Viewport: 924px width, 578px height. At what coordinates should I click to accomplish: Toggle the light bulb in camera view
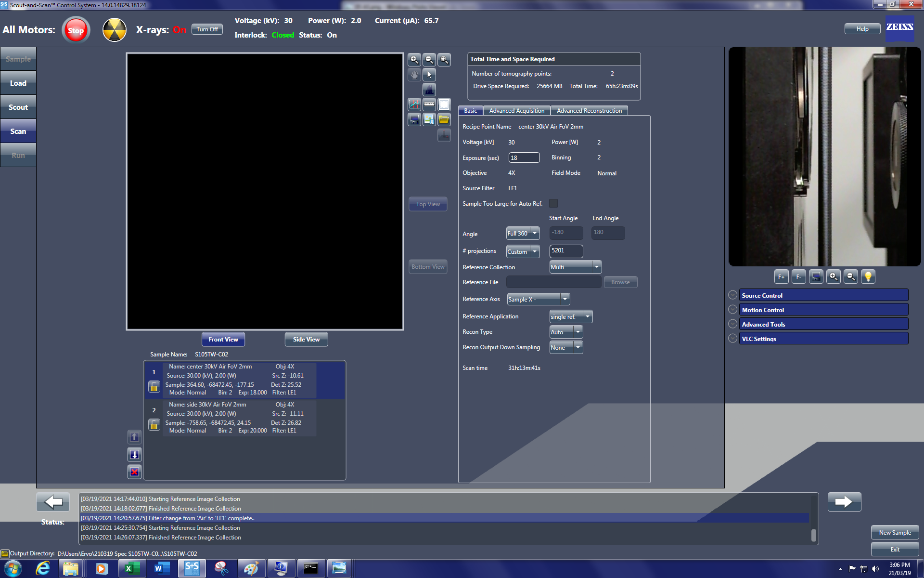868,276
